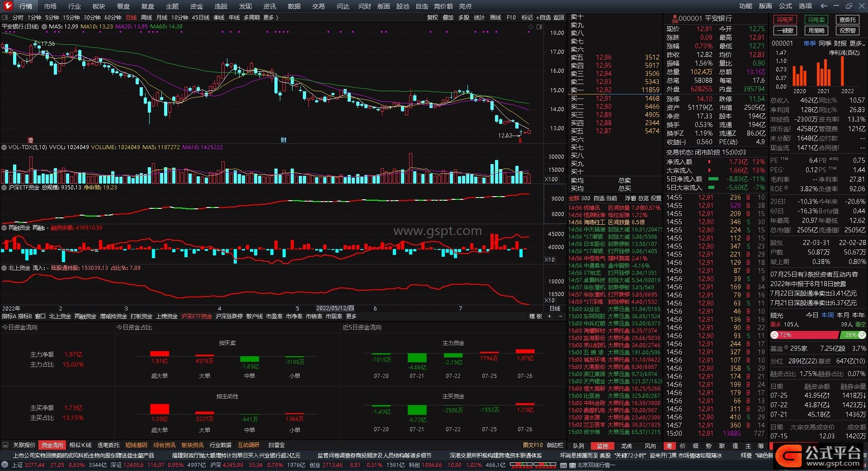Click the R300 margin badge beside 000001

coord(675,19)
